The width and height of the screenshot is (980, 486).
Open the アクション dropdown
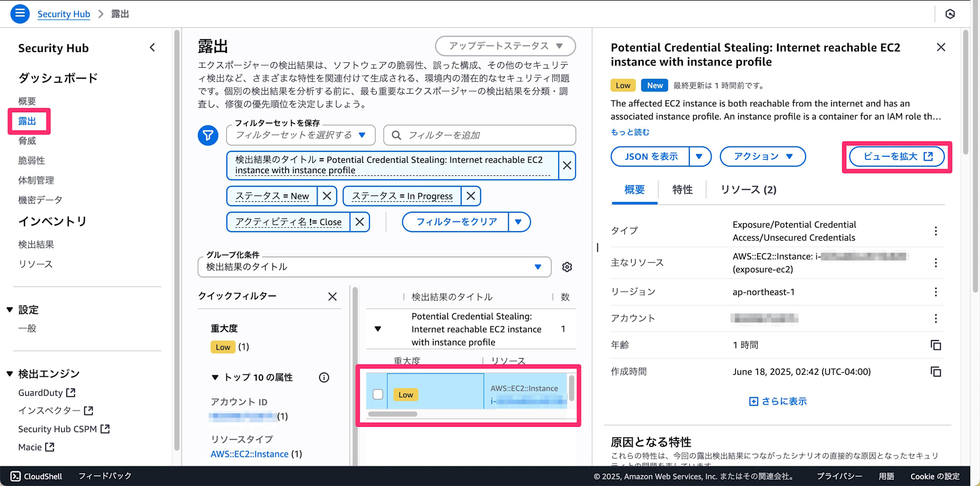click(x=762, y=157)
